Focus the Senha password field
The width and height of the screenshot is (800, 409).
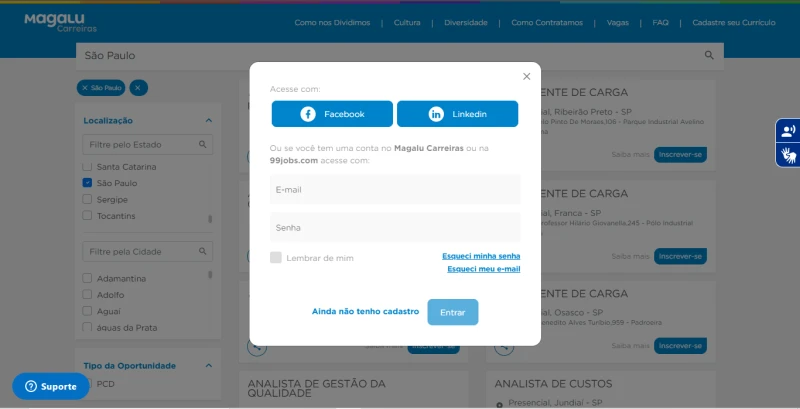[395, 227]
